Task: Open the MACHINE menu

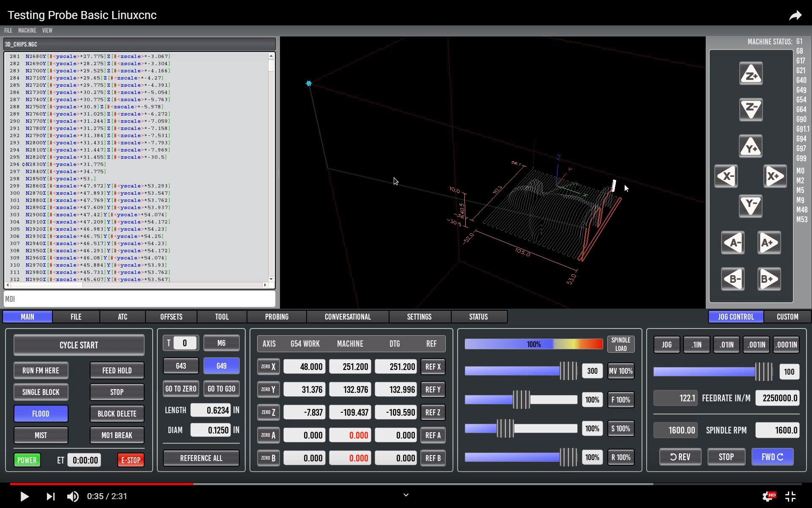Action: tap(27, 30)
